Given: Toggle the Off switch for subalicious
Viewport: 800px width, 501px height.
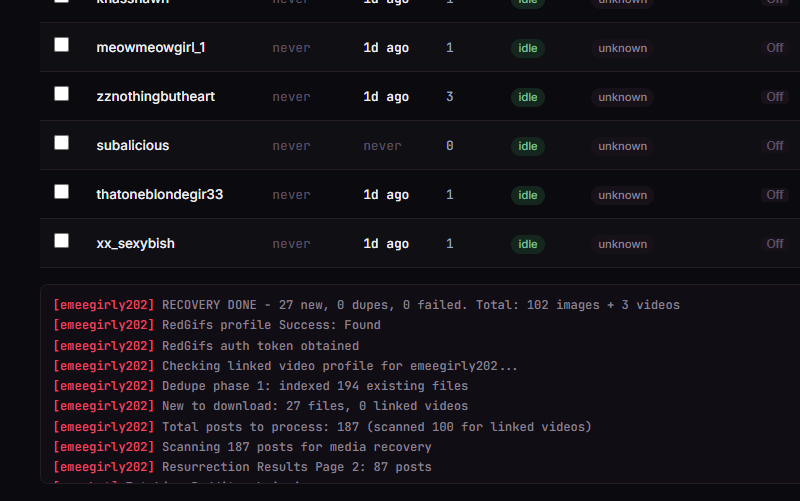Looking at the screenshot, I should point(774,146).
